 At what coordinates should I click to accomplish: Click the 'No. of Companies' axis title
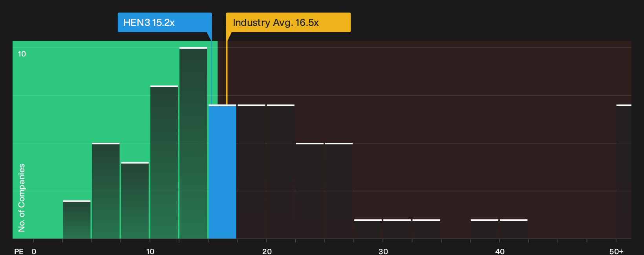coord(22,198)
